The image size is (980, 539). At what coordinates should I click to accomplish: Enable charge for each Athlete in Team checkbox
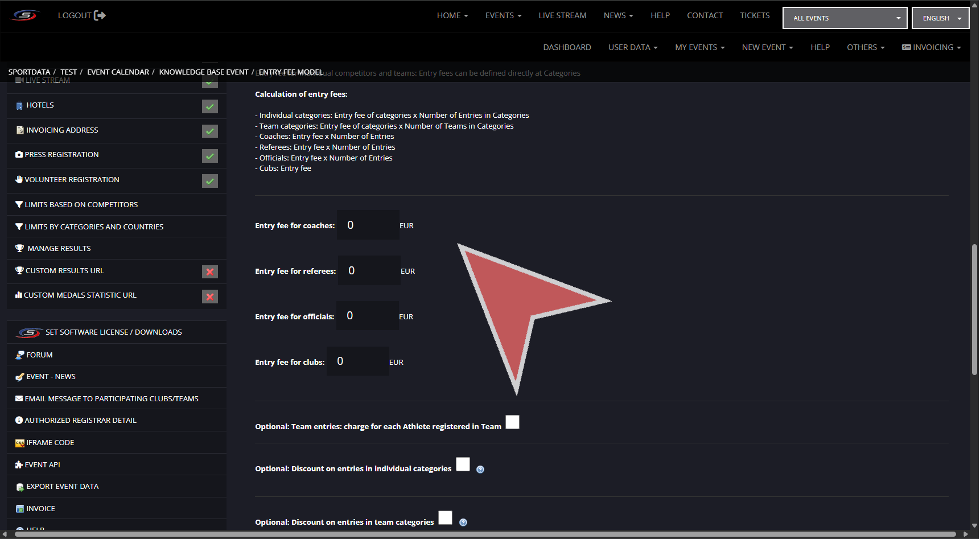[x=512, y=422]
